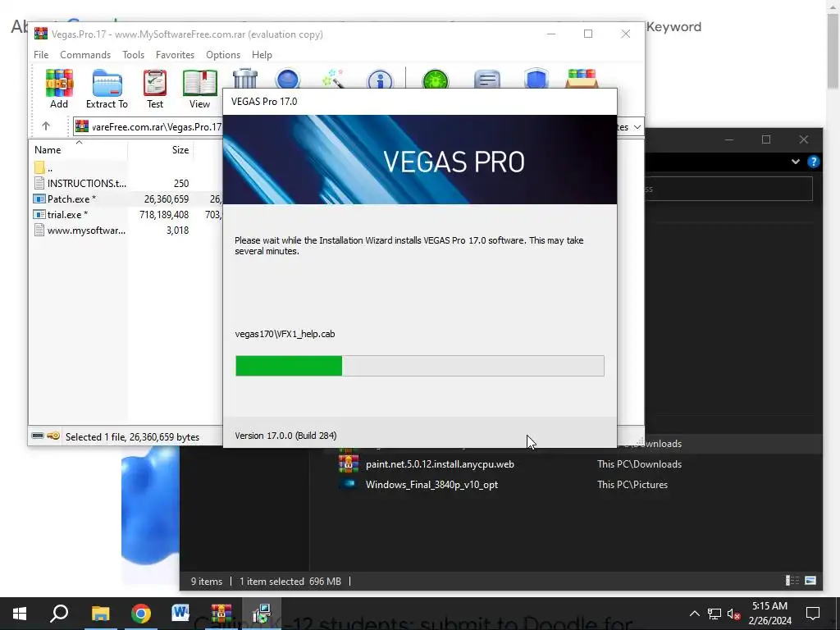840x630 pixels.
Task: Click the Comment toolbar icon in WinRAR
Action: click(x=487, y=79)
